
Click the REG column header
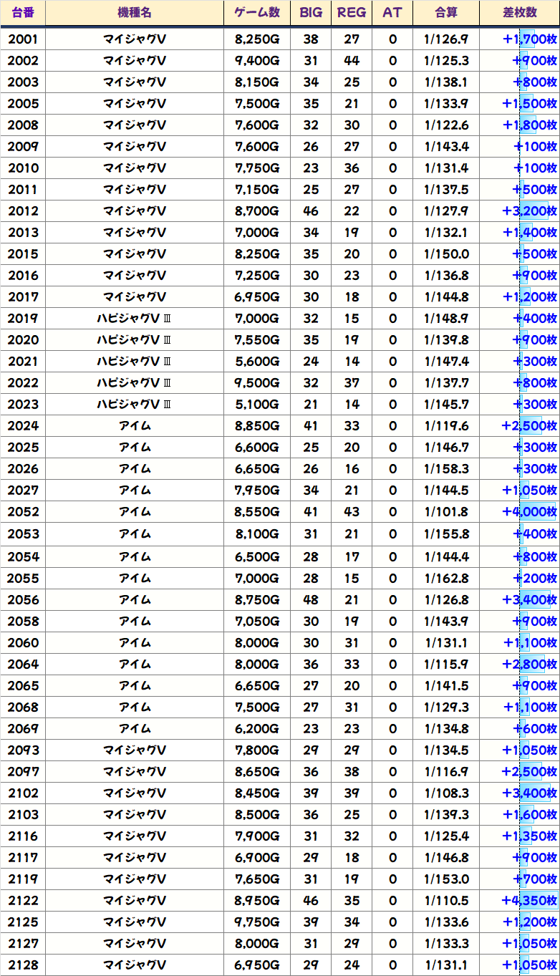[352, 13]
